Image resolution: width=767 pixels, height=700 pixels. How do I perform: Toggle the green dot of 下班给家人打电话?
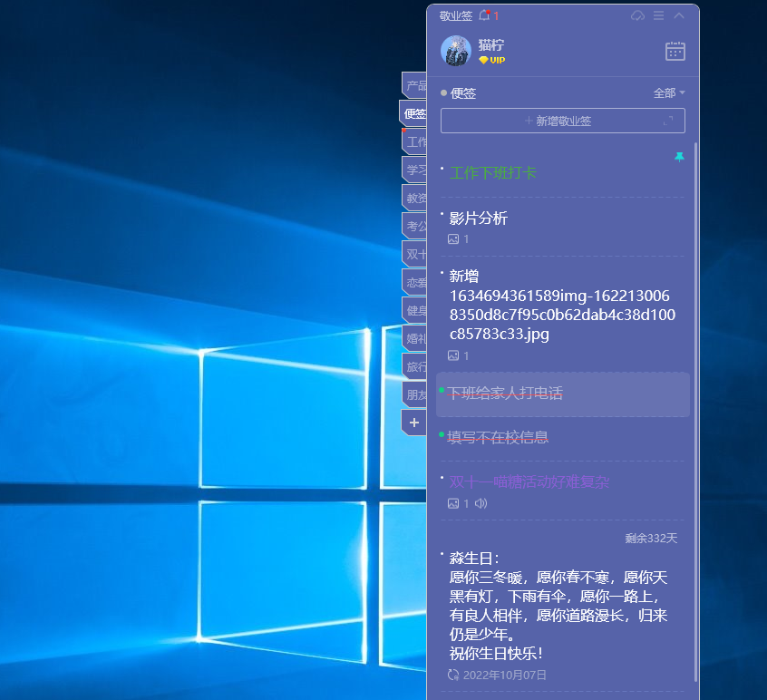(x=442, y=390)
